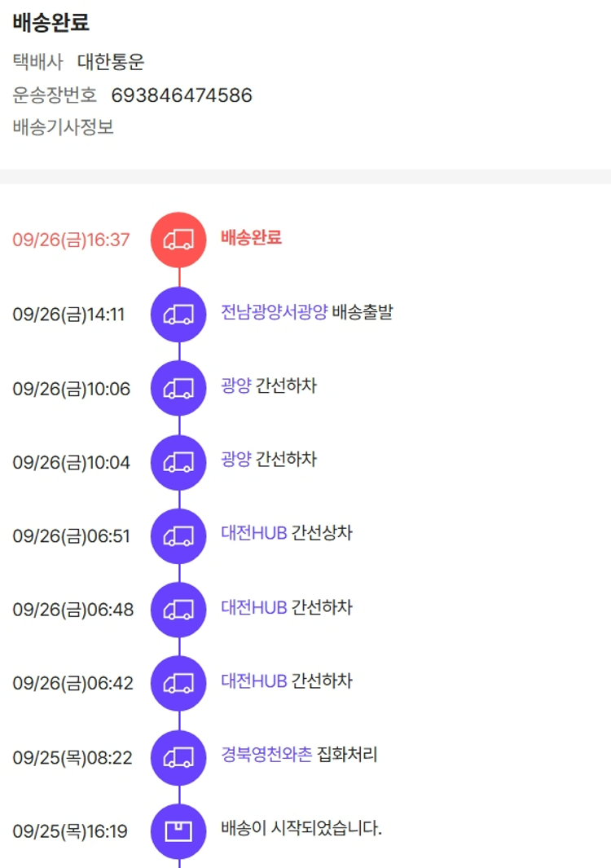Click truck icon beside 10:06 광양 entry
This screenshot has width=611, height=868.
click(178, 388)
